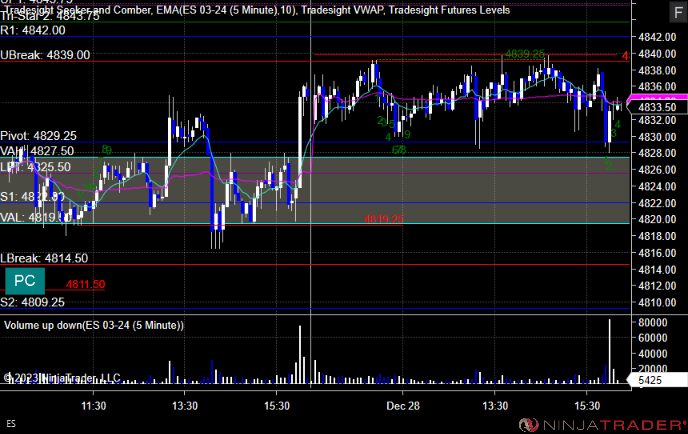Click the 5425 volume marker on the axis
Viewport: 688px width, 434px height.
pos(657,380)
